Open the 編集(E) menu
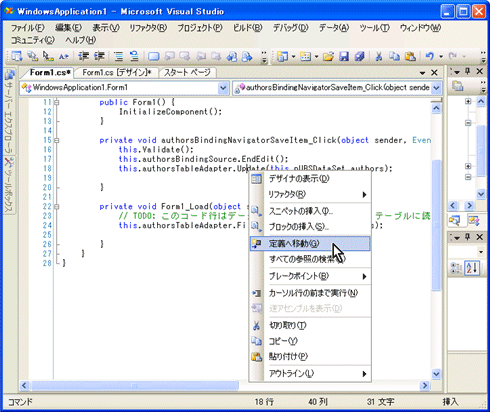 68,28
